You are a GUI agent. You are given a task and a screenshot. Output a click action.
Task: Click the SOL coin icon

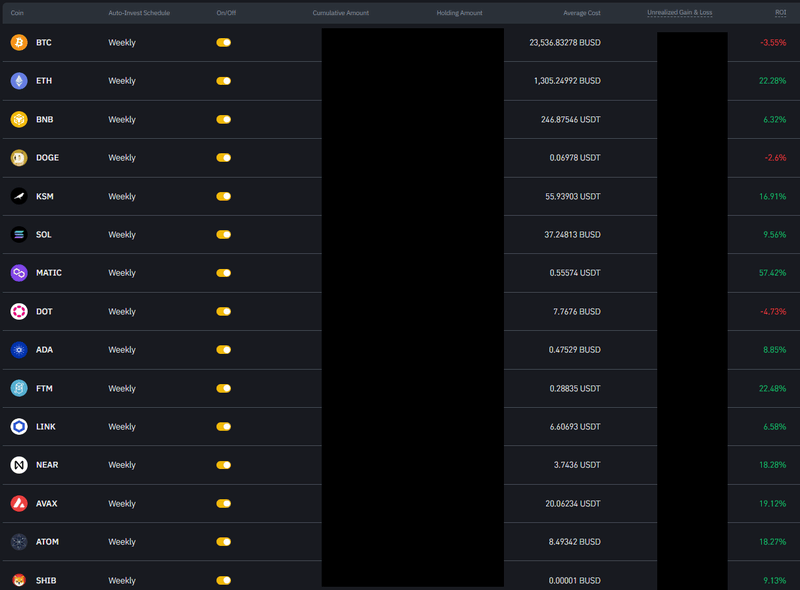[19, 234]
